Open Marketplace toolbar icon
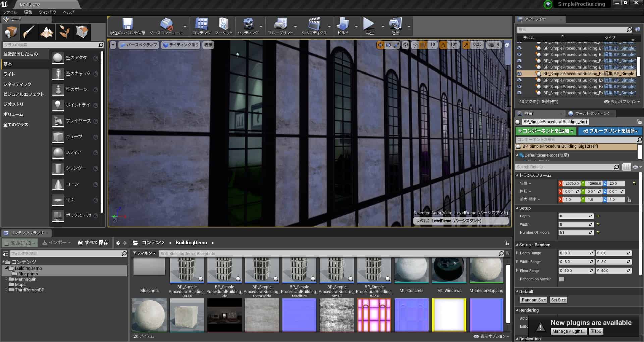 223,26
